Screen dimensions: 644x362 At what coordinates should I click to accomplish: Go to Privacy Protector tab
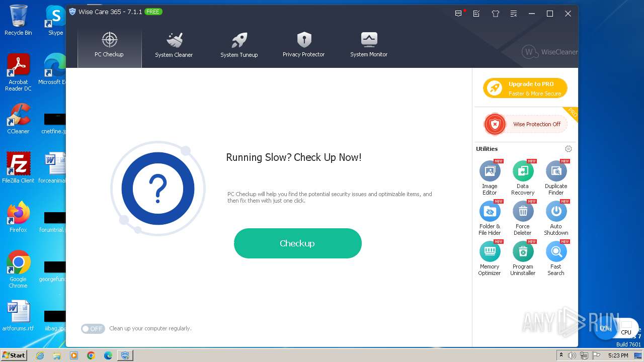pos(304,45)
